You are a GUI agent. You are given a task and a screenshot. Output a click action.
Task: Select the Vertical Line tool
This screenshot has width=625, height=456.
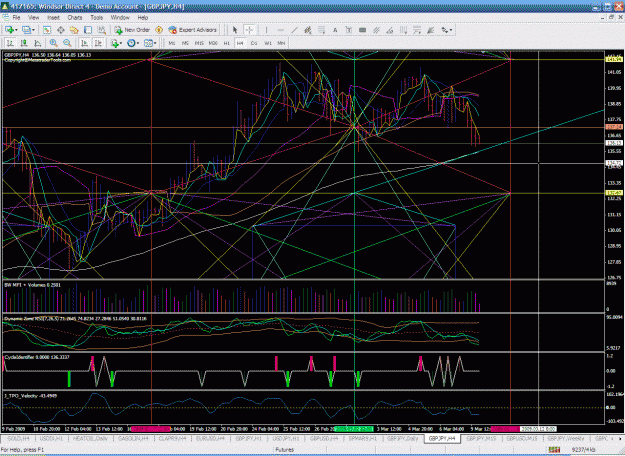[x=266, y=30]
